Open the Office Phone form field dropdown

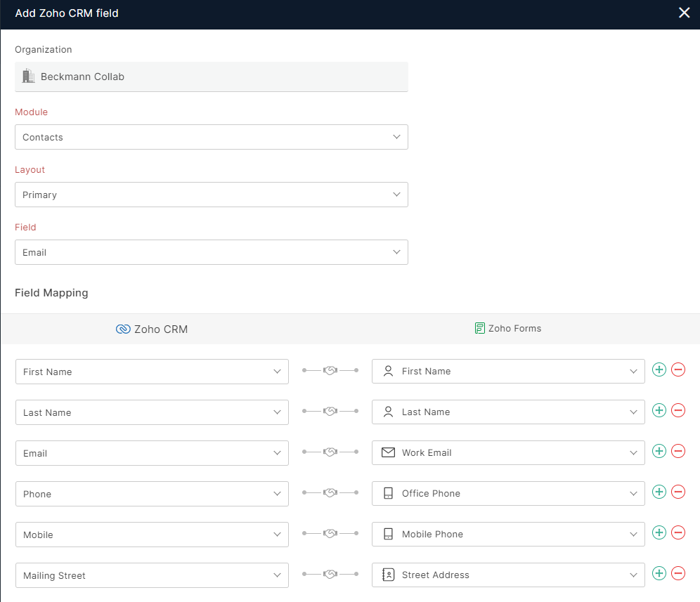(x=508, y=494)
